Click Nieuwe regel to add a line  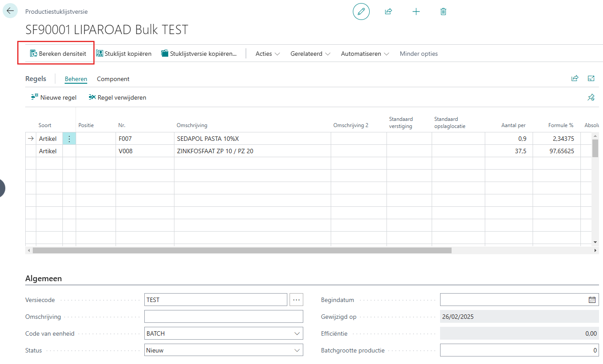(x=54, y=97)
